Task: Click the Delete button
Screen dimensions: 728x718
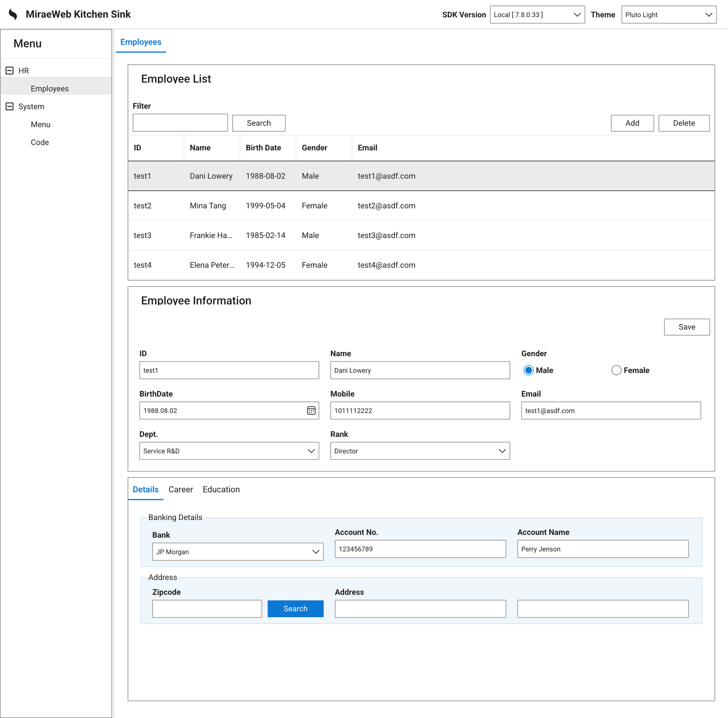Action: [x=683, y=123]
